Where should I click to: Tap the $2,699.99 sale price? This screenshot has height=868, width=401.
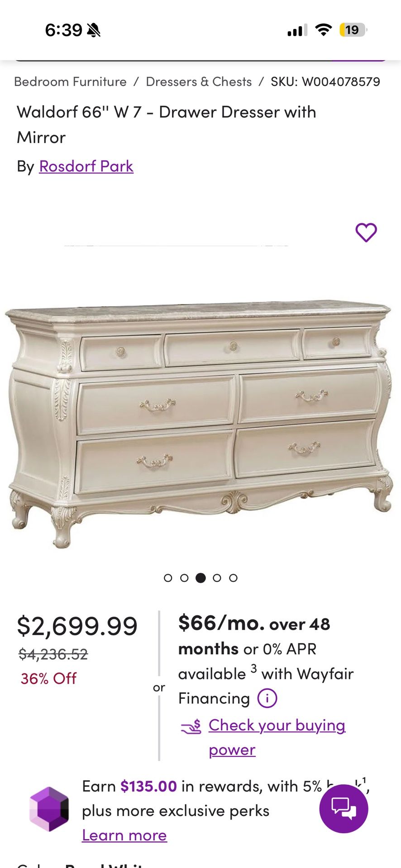point(77,626)
